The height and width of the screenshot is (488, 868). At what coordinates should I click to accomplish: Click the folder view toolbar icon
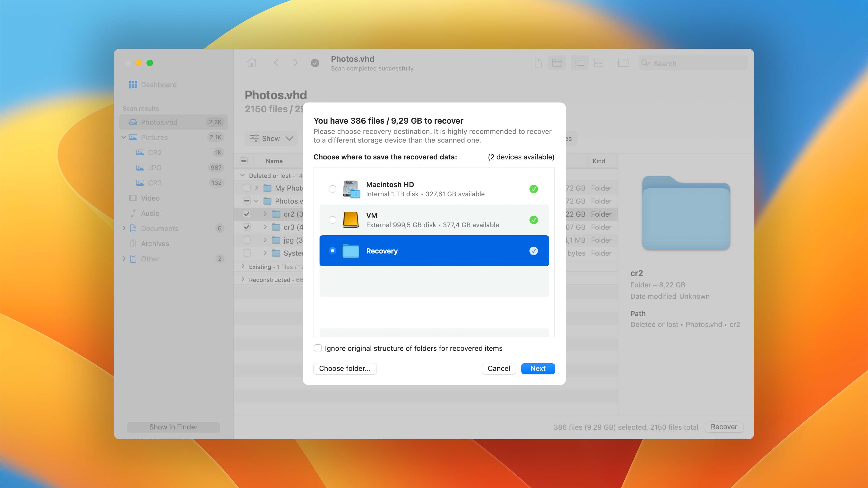click(557, 63)
